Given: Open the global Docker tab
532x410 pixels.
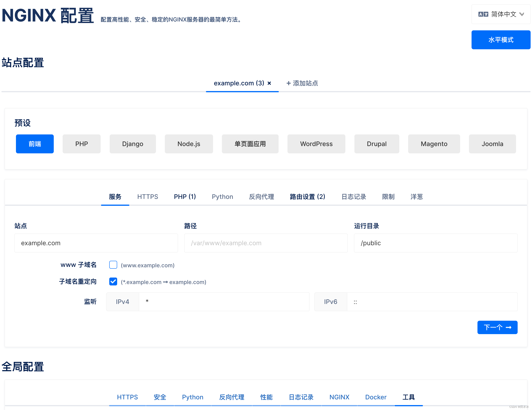Looking at the screenshot, I should [x=376, y=397].
